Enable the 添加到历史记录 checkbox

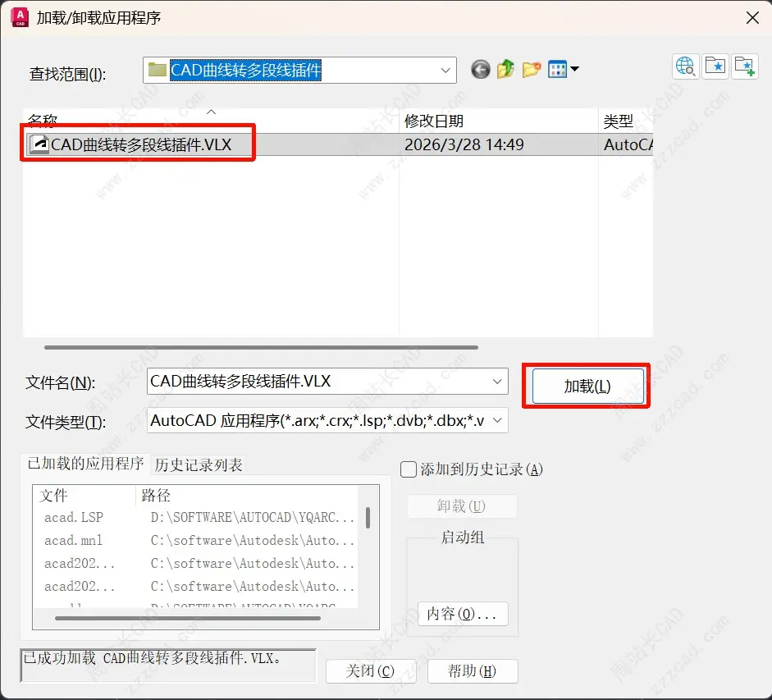click(408, 468)
